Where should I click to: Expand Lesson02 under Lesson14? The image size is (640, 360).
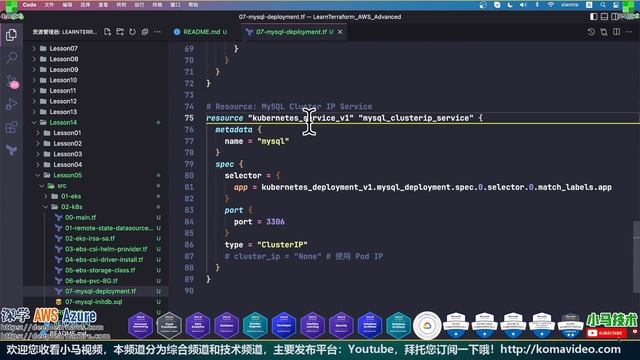[x=67, y=144]
